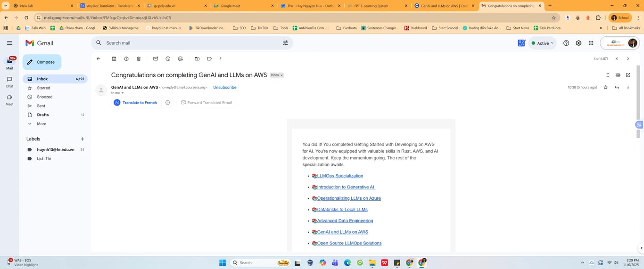
Task: Snooze this email with the clock icon
Action: tap(168, 59)
